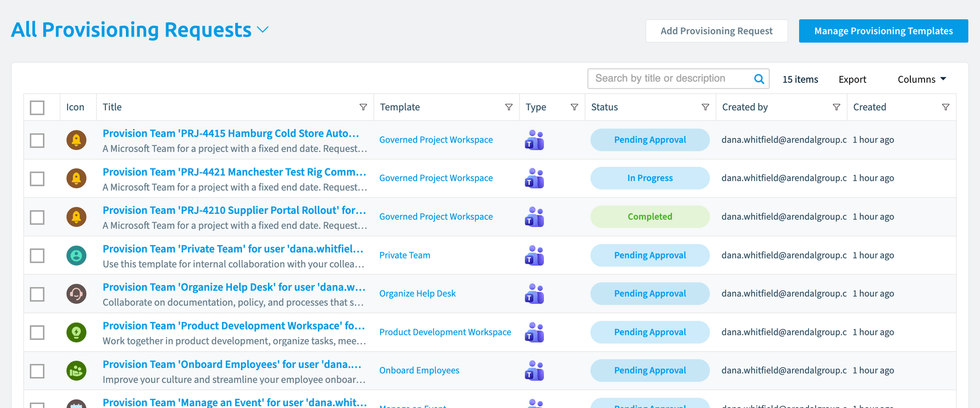Check the Onboard Employees request row

37,371
